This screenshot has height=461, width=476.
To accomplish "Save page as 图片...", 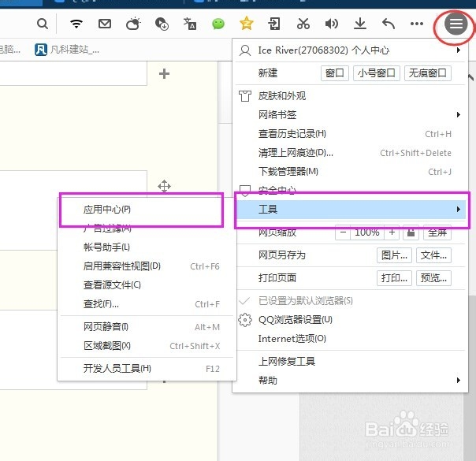I will pyautogui.click(x=394, y=255).
